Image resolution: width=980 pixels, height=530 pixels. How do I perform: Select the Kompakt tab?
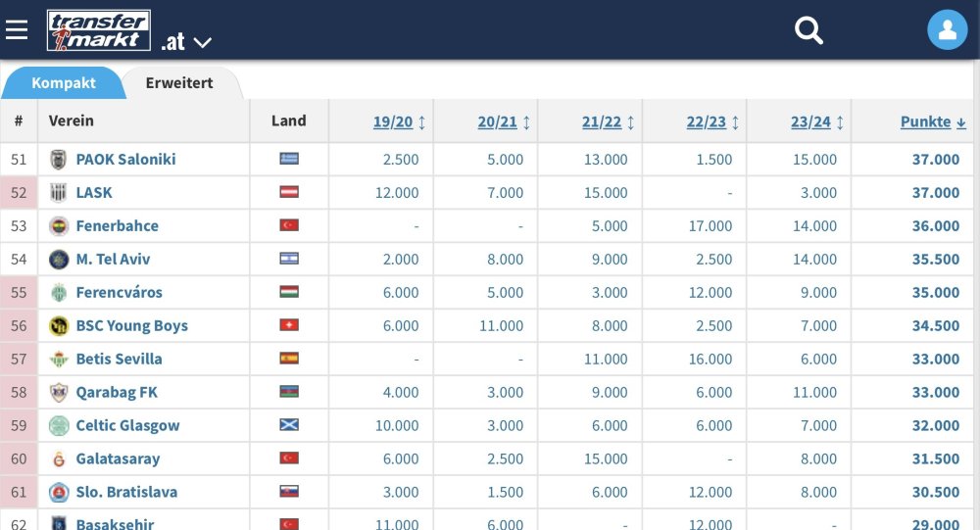coord(64,83)
